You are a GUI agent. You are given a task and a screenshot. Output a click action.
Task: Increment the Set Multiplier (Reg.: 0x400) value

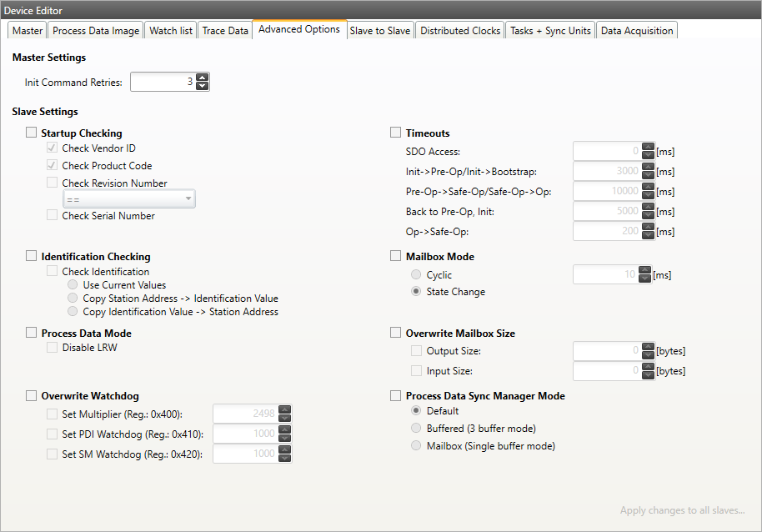pyautogui.click(x=285, y=410)
